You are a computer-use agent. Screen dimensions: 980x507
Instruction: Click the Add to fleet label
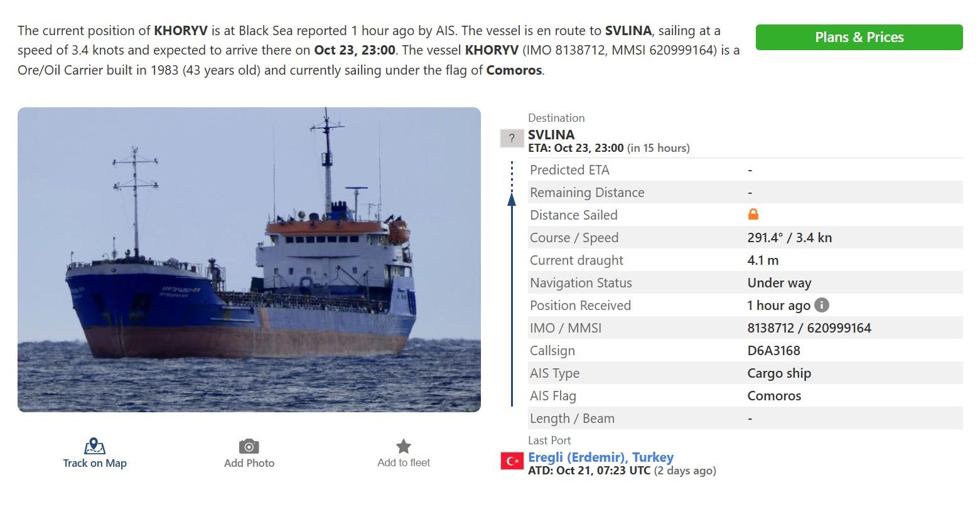click(404, 463)
